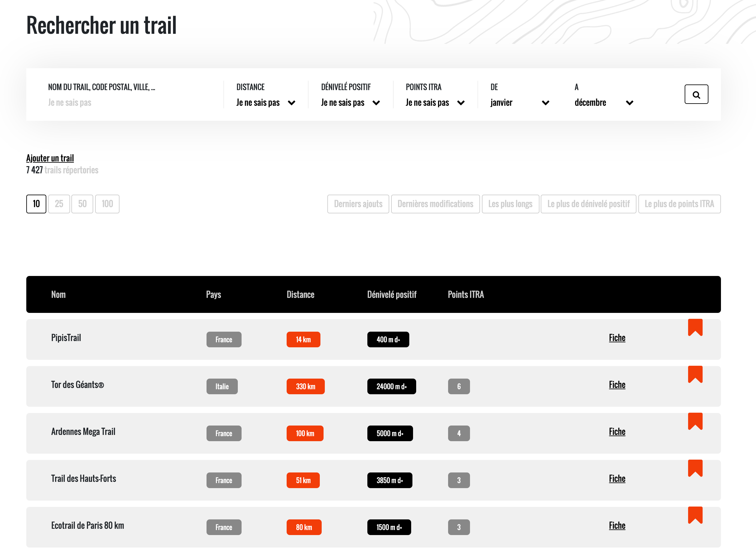Click the Tor des Géants® name

[77, 385]
